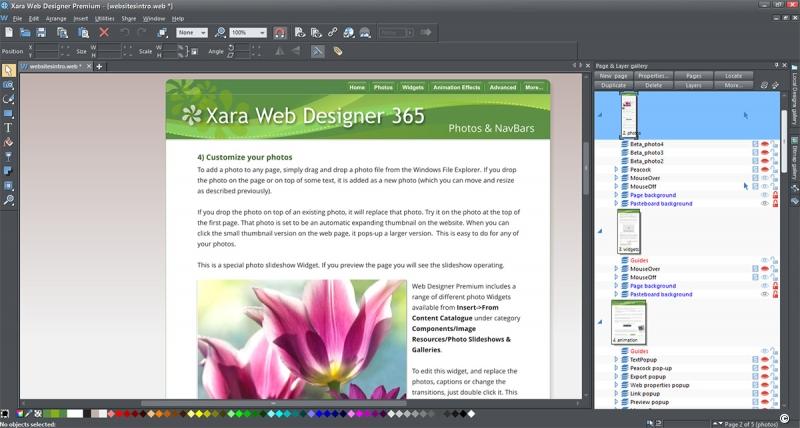Select the Fill tool

pos(8,142)
